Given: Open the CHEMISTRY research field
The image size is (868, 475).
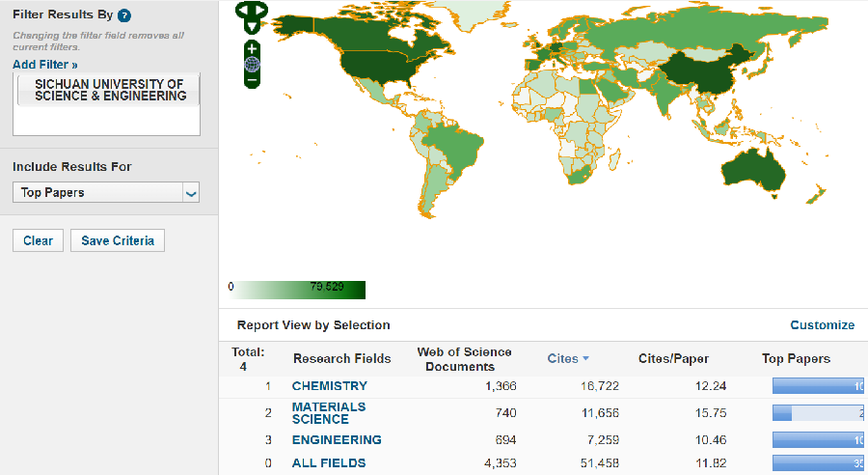Looking at the screenshot, I should coord(330,386).
